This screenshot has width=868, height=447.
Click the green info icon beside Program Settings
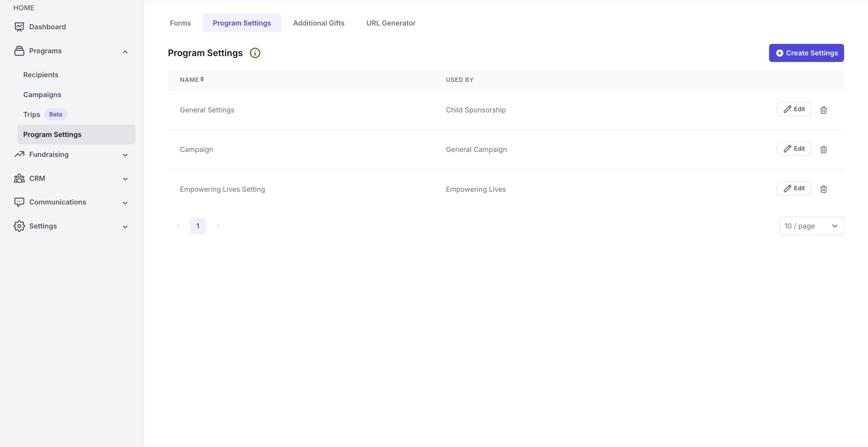pos(255,53)
